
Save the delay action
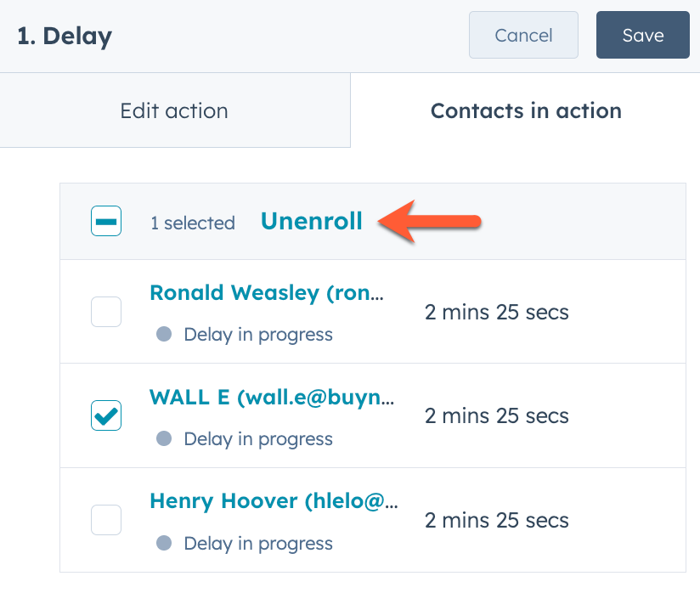642,35
